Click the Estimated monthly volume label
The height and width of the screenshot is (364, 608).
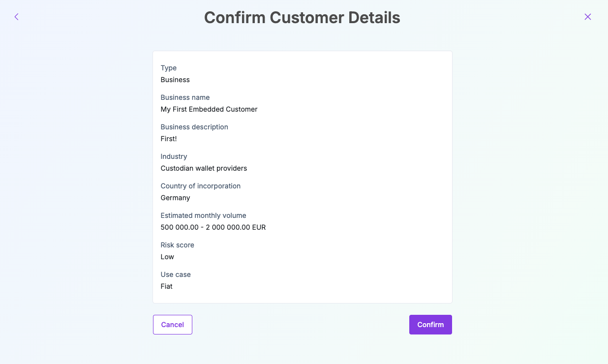coord(203,215)
